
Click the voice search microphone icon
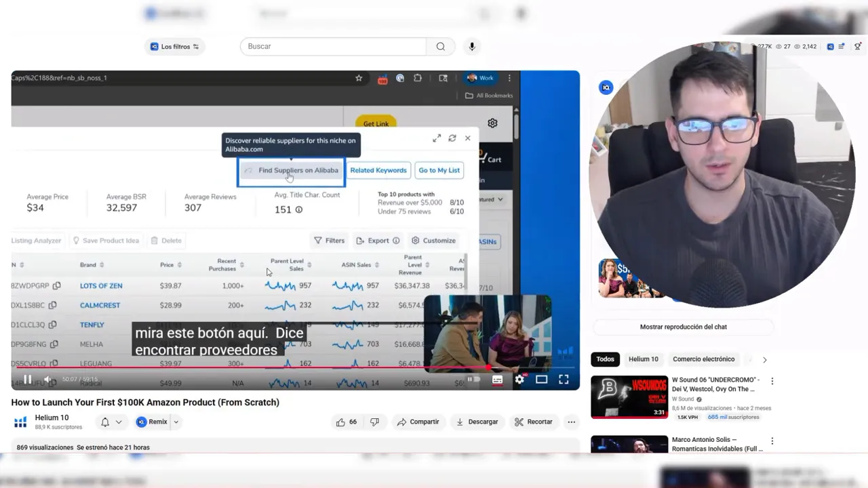[472, 46]
